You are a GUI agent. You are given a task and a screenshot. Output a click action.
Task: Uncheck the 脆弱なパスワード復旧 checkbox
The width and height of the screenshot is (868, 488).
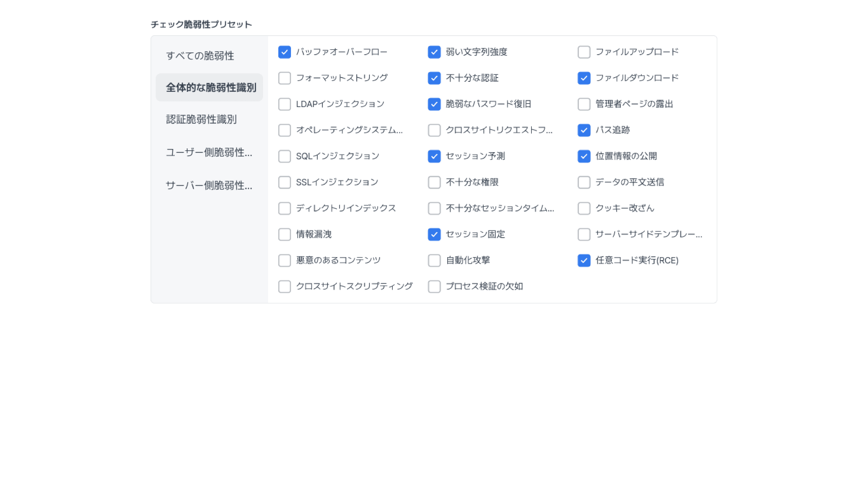[x=434, y=104]
